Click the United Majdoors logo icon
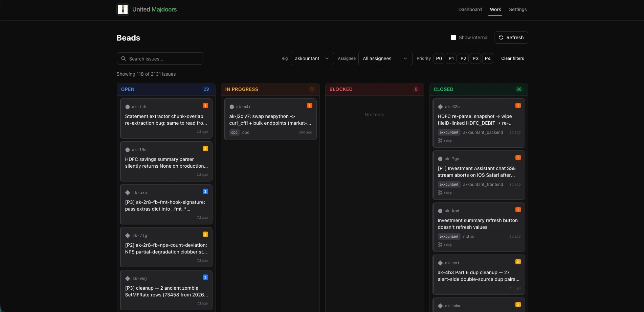644x312 pixels. pos(123,9)
